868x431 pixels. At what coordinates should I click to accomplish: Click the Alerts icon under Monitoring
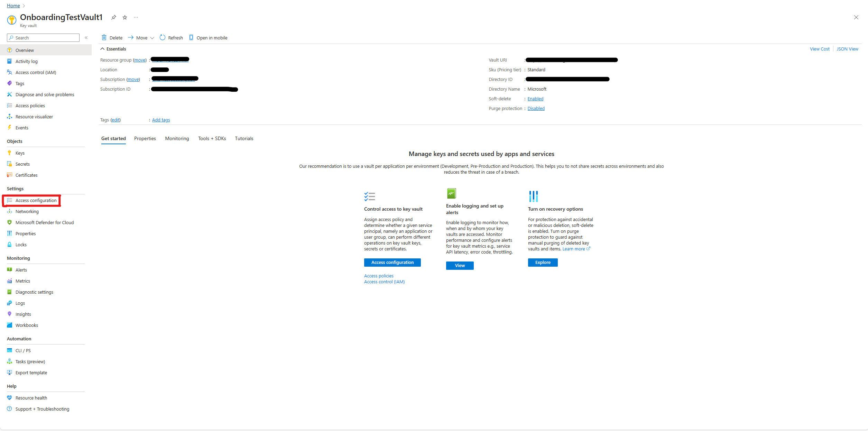(x=10, y=270)
